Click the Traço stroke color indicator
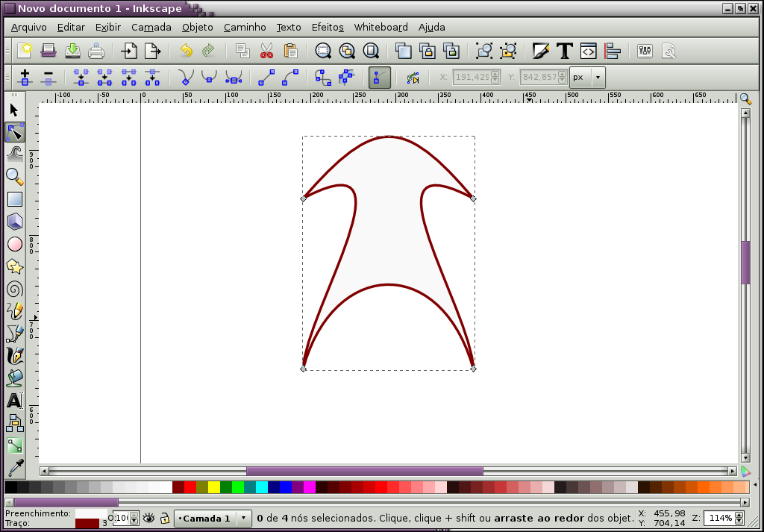764x532 pixels. 88,523
